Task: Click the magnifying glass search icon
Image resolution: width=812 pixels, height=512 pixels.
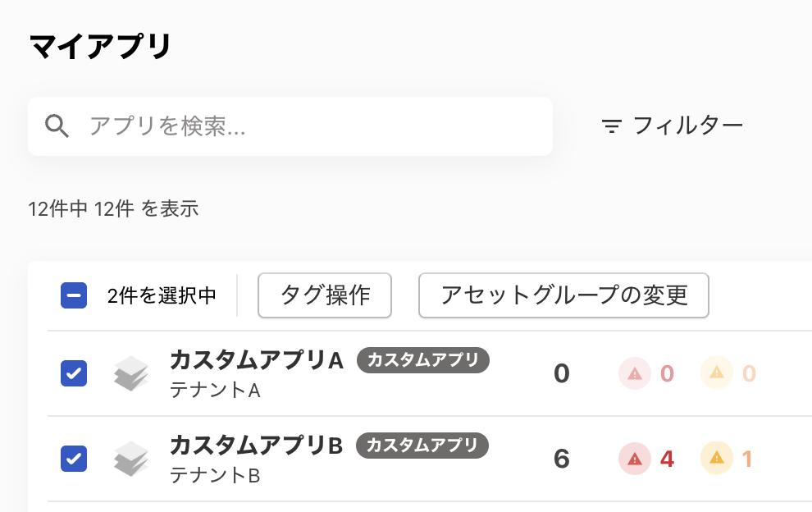Action: click(57, 126)
